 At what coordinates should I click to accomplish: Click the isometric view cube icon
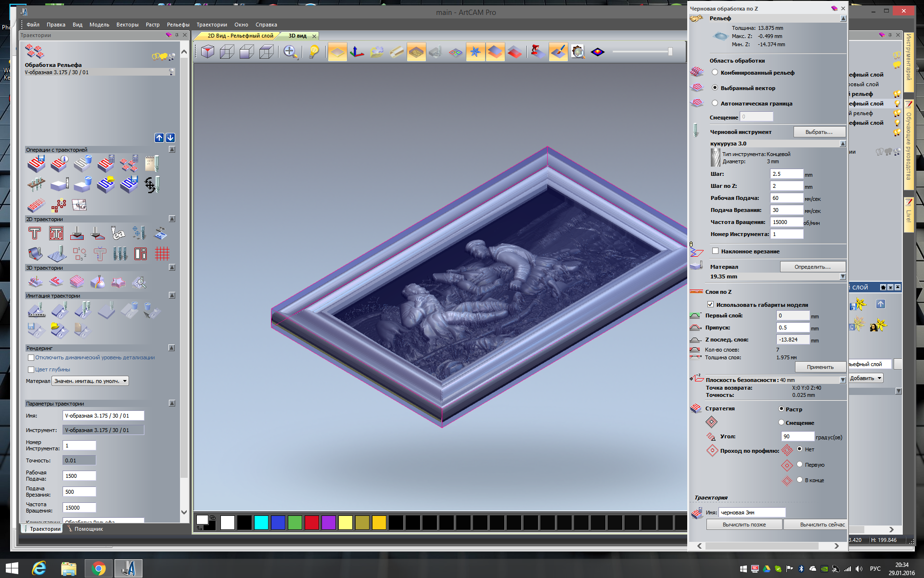208,52
